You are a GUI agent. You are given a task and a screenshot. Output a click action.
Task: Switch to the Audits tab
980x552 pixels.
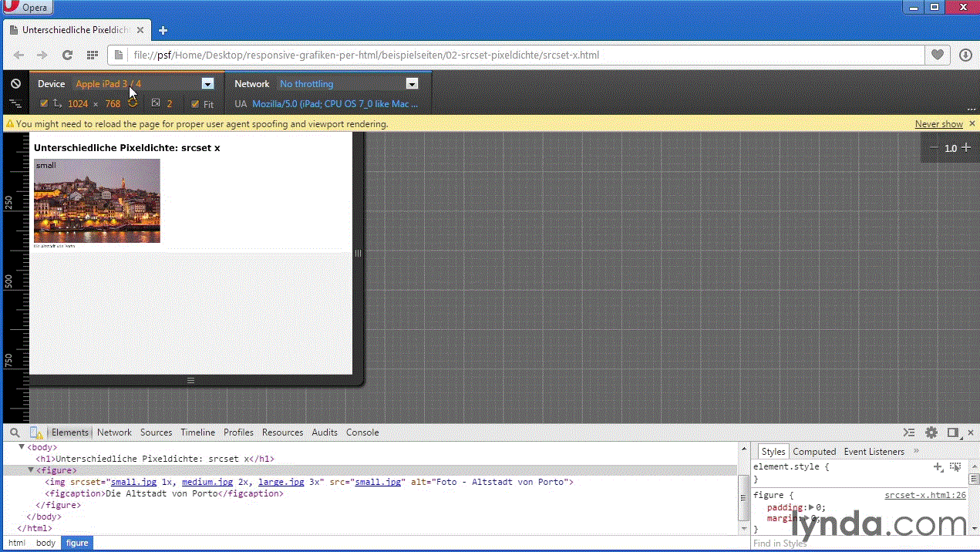(x=325, y=433)
